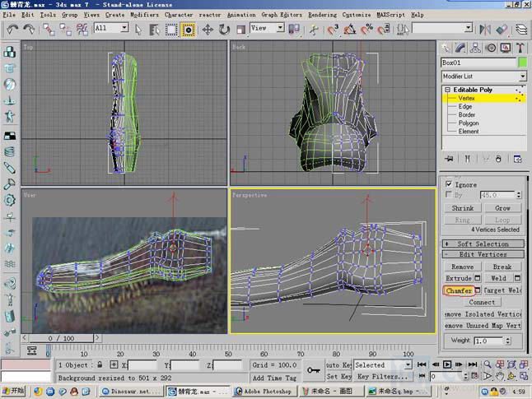Switch to Adobe Photoshop taskbar window
The height and width of the screenshot is (399, 532).
[x=264, y=392]
